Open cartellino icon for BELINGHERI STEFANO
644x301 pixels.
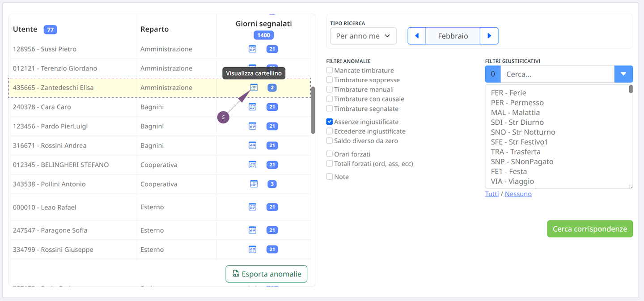tap(252, 165)
